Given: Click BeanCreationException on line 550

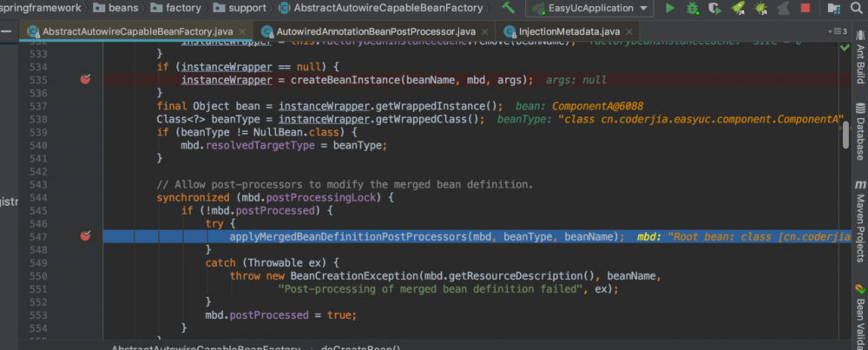Looking at the screenshot, I should coord(354,276).
